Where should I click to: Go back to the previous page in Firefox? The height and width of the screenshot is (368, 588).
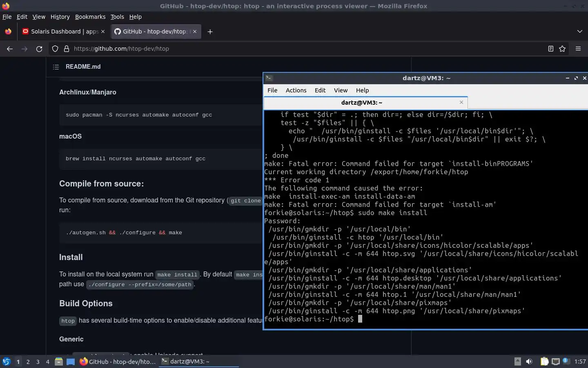pos(10,49)
